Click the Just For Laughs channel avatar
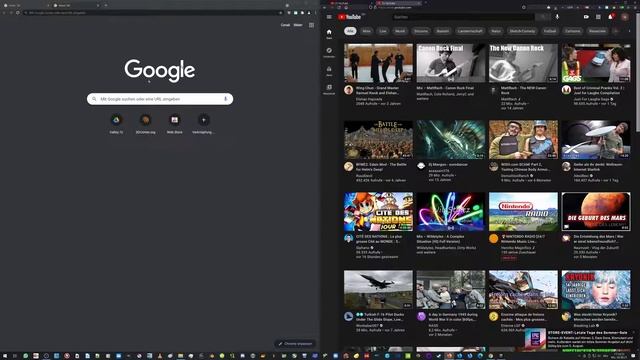This screenshot has width=640, height=360. pyautogui.click(x=566, y=90)
